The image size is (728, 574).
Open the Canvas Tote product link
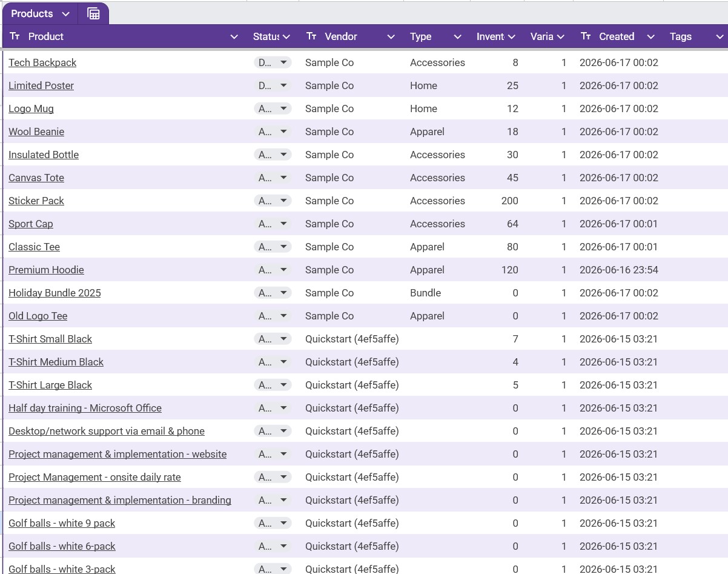pos(36,178)
